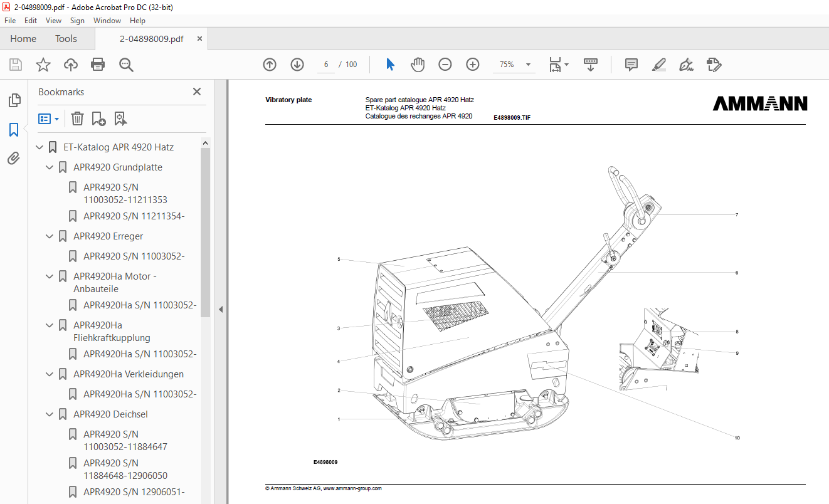Click the Ammann footer copyright text
Viewport: 829px width, 504px height.
[x=324, y=488]
